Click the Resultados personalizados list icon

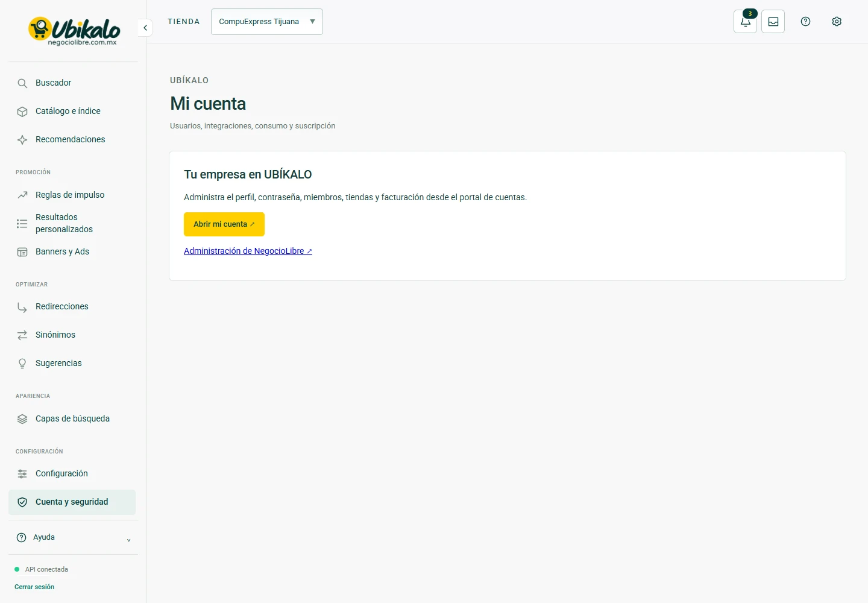point(22,224)
